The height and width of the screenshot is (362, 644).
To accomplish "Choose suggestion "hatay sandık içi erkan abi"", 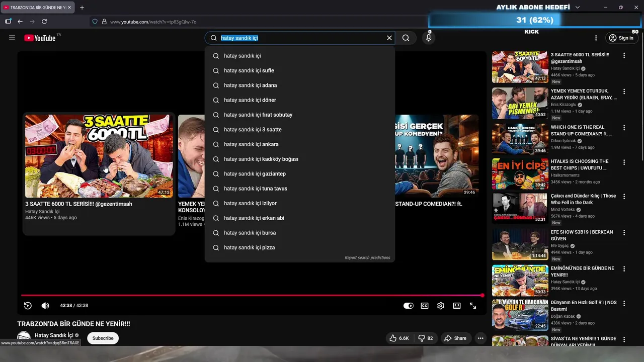I will (300, 218).
